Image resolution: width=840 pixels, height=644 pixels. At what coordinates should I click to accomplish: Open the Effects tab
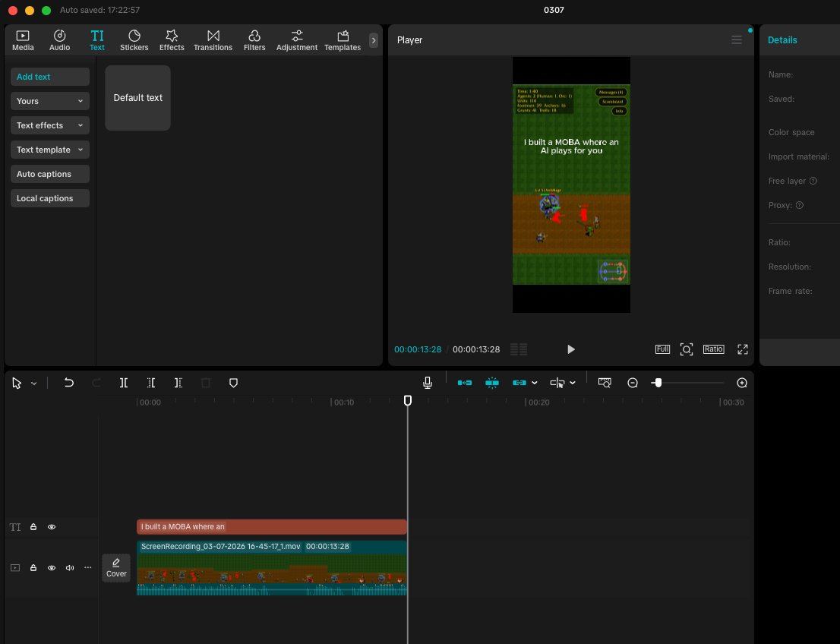click(172, 40)
